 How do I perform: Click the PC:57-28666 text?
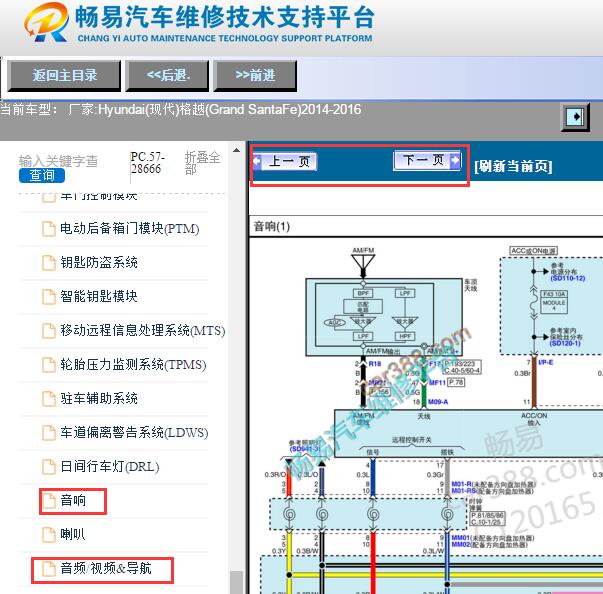point(148,163)
